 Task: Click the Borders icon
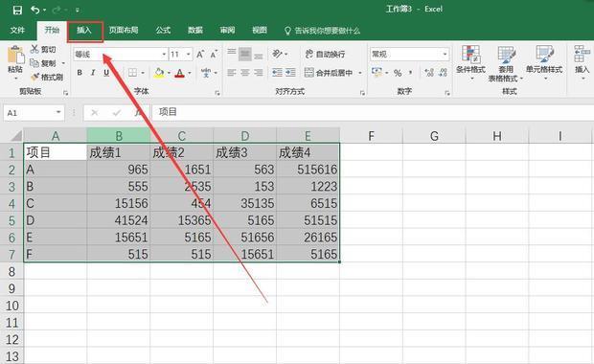pos(132,73)
